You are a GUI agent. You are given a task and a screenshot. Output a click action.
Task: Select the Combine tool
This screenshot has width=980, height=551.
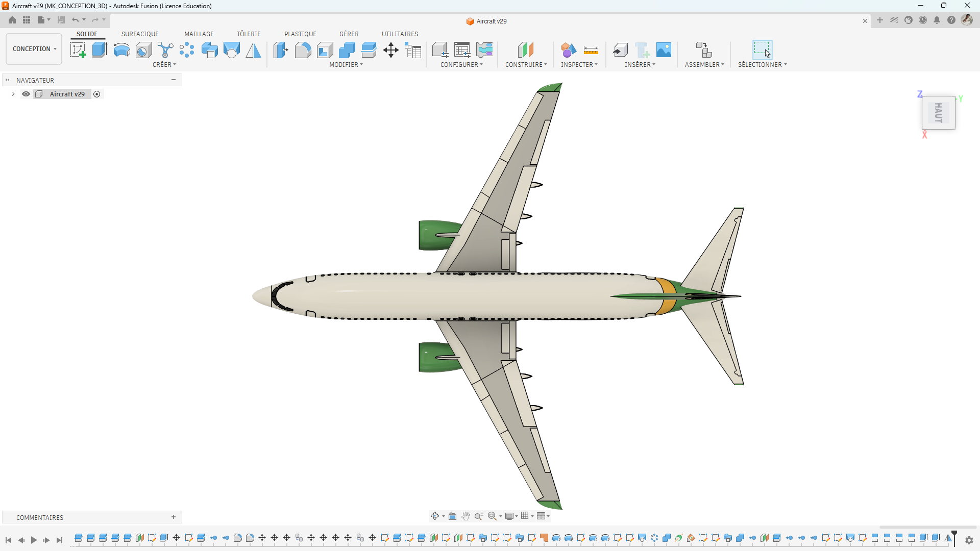click(x=347, y=50)
